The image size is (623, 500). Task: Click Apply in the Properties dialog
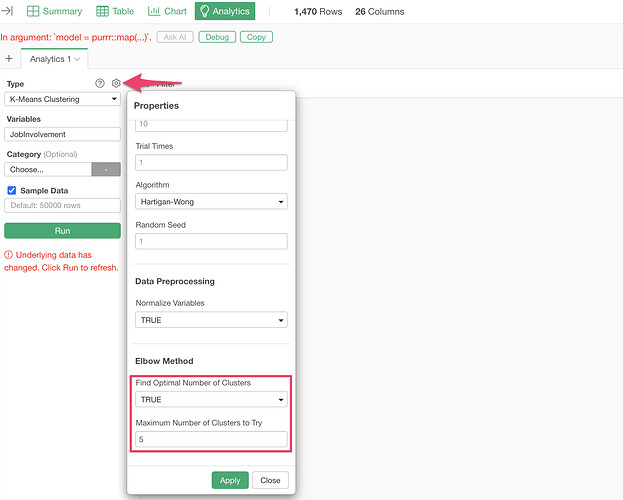click(x=230, y=480)
